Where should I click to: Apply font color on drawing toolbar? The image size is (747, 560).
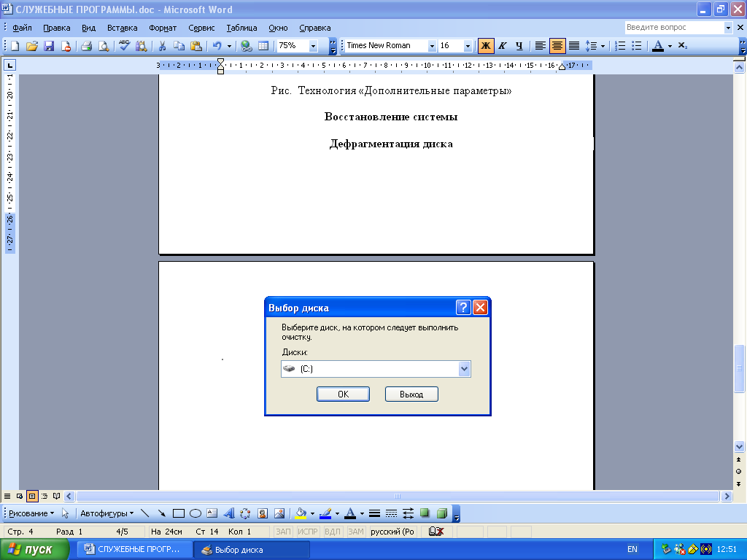pyautogui.click(x=350, y=513)
